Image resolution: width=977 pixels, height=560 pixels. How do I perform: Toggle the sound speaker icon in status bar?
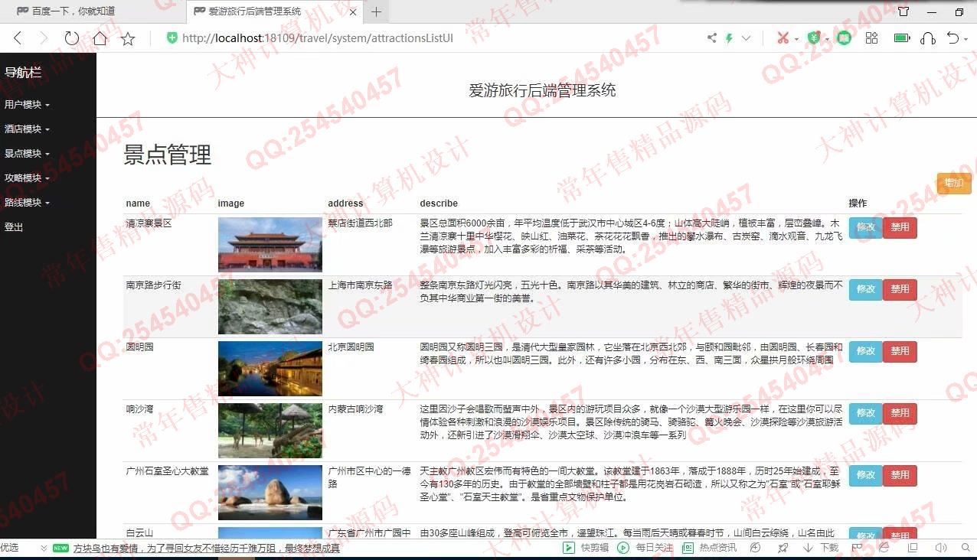941,548
